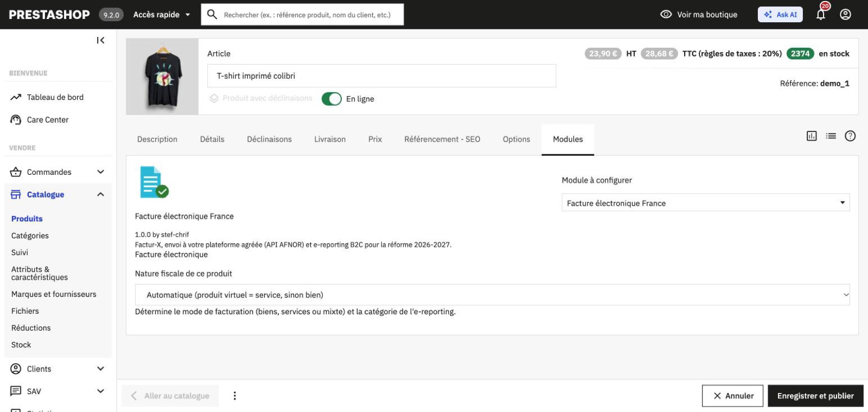868x412 pixels.
Task: Open the product statistics chart icon
Action: (x=812, y=136)
